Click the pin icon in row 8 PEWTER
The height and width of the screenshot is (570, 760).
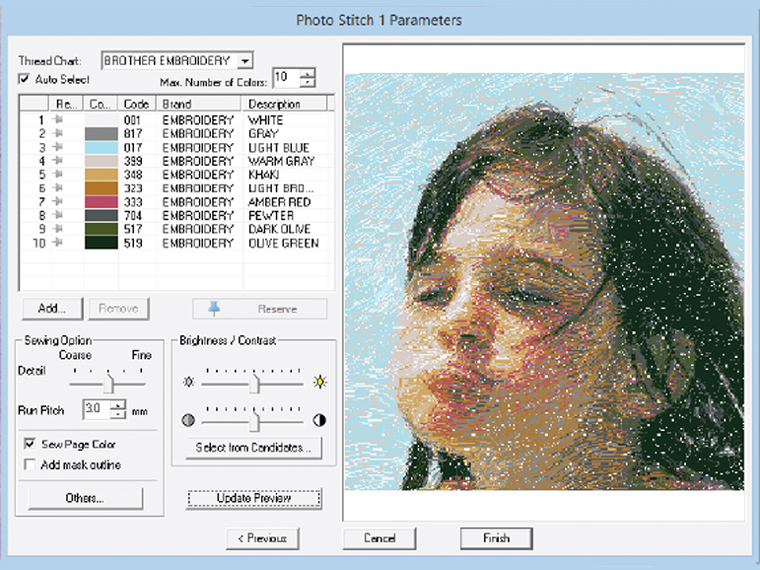59,214
